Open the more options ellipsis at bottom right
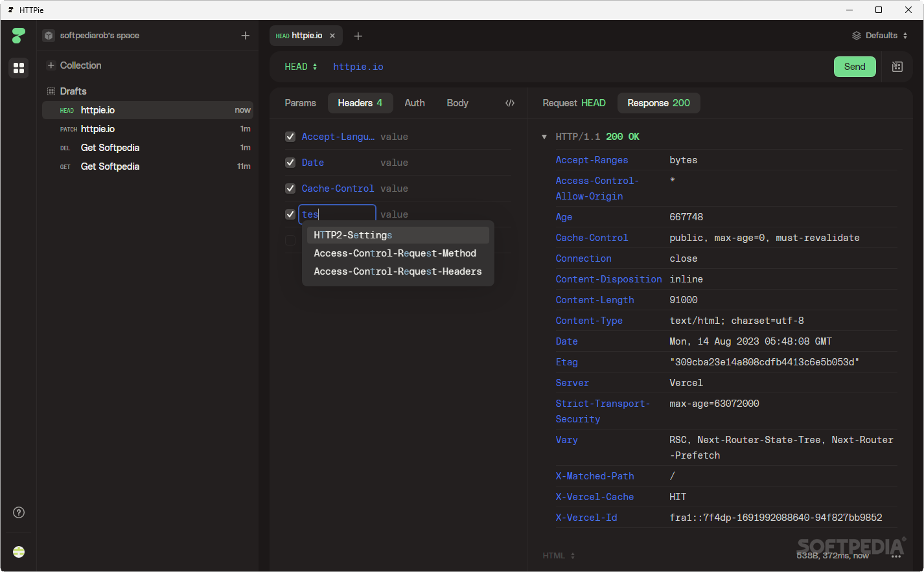This screenshot has height=572, width=924. point(896,556)
